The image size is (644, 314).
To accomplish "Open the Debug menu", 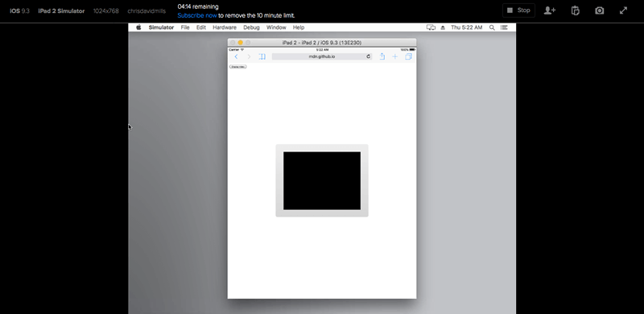I will [x=251, y=27].
